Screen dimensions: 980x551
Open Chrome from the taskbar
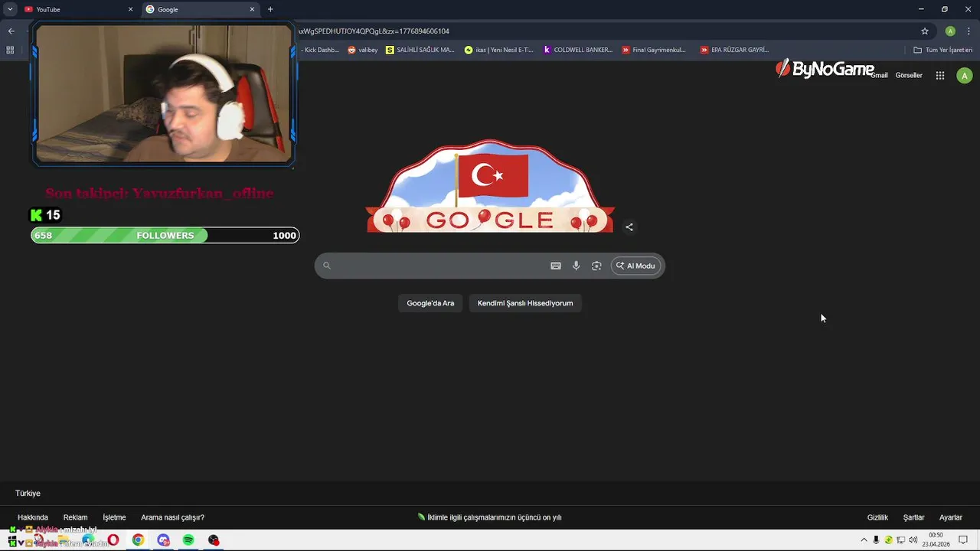point(138,540)
